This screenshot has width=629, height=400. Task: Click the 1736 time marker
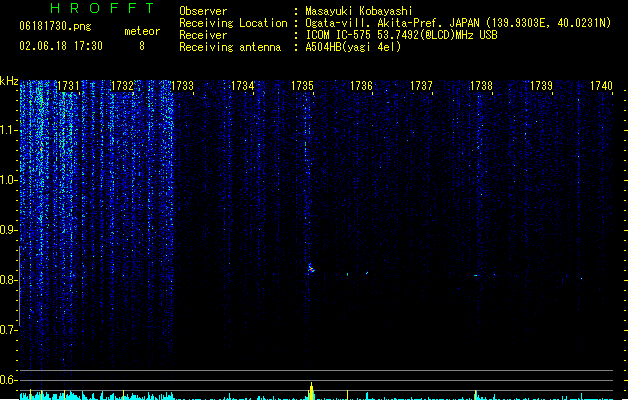(361, 86)
